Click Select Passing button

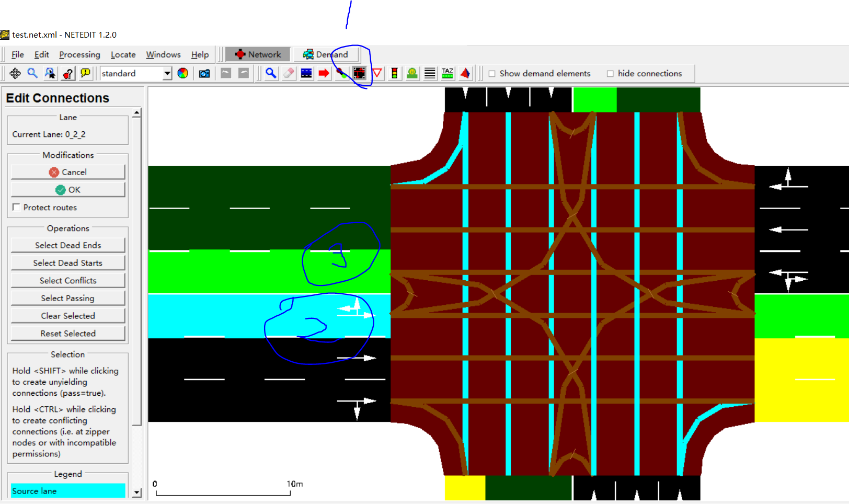click(68, 298)
